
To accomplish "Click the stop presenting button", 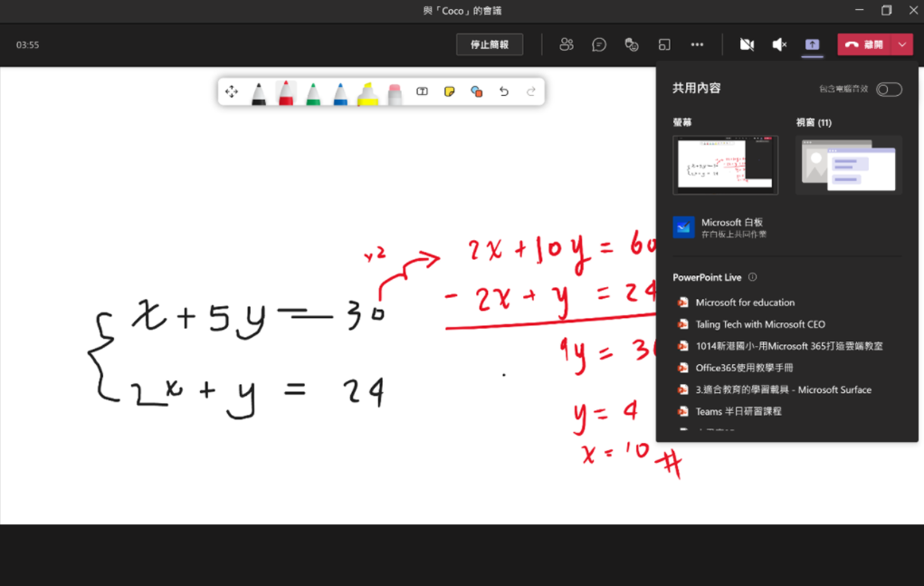I will tap(490, 44).
